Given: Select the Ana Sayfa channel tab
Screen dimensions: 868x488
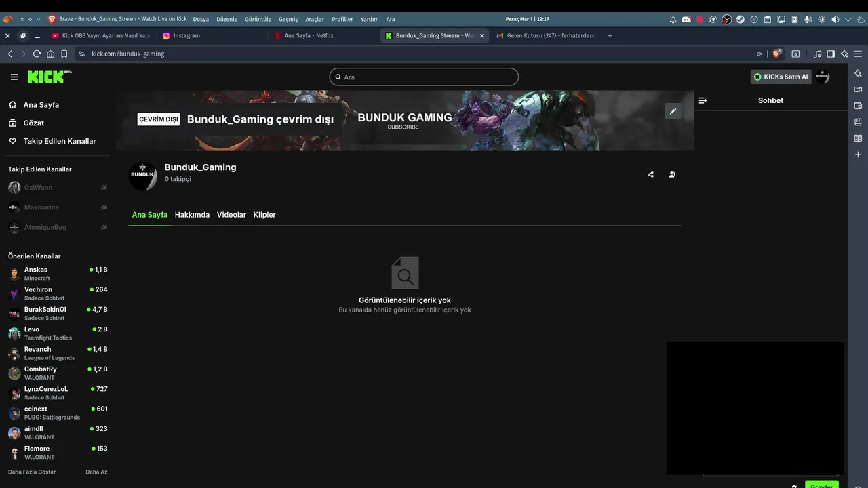Looking at the screenshot, I should [149, 215].
